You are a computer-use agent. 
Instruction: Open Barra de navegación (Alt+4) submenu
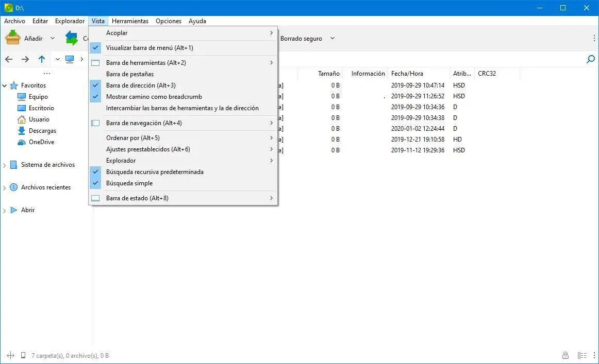pyautogui.click(x=183, y=123)
